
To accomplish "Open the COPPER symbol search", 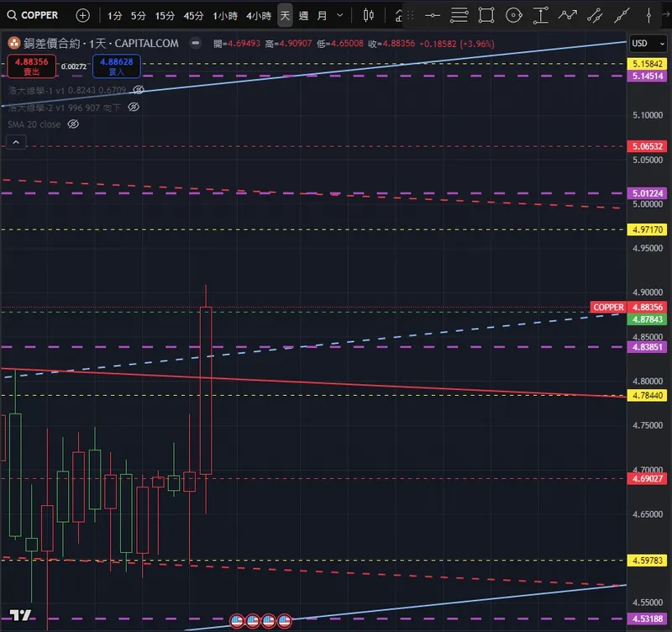I will (x=33, y=15).
